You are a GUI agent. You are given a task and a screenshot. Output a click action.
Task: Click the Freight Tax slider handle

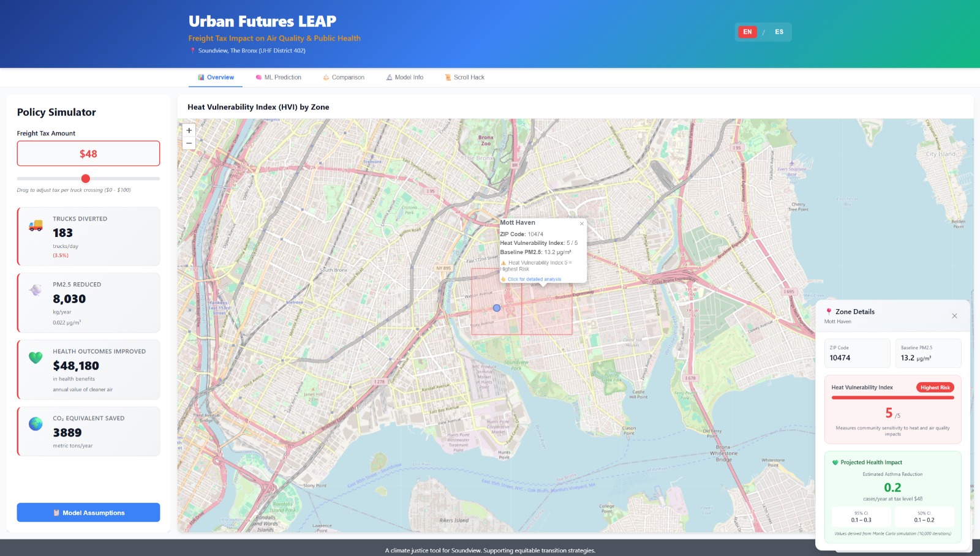tap(86, 179)
